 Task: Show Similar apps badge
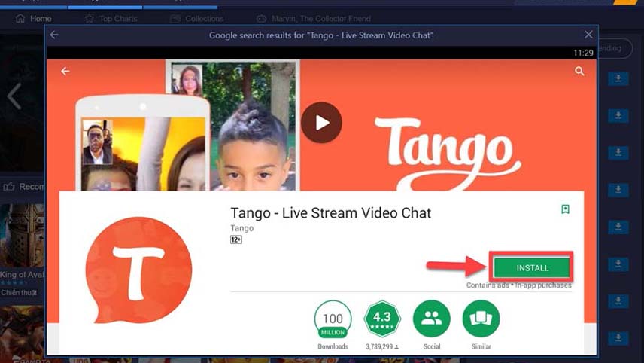(481, 319)
